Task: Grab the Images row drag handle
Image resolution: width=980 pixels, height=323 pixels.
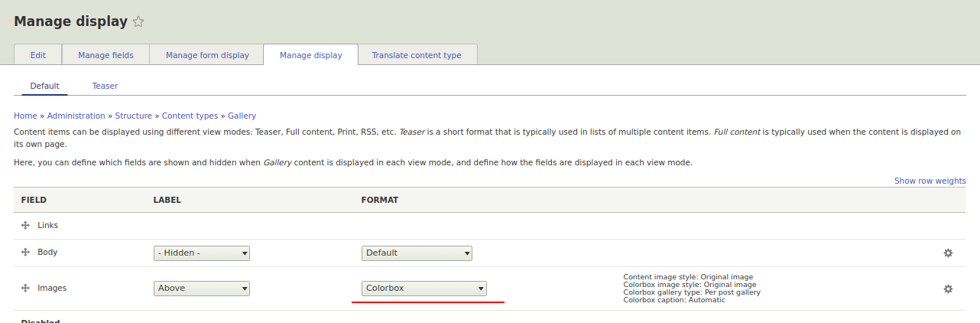Action: [x=25, y=288]
